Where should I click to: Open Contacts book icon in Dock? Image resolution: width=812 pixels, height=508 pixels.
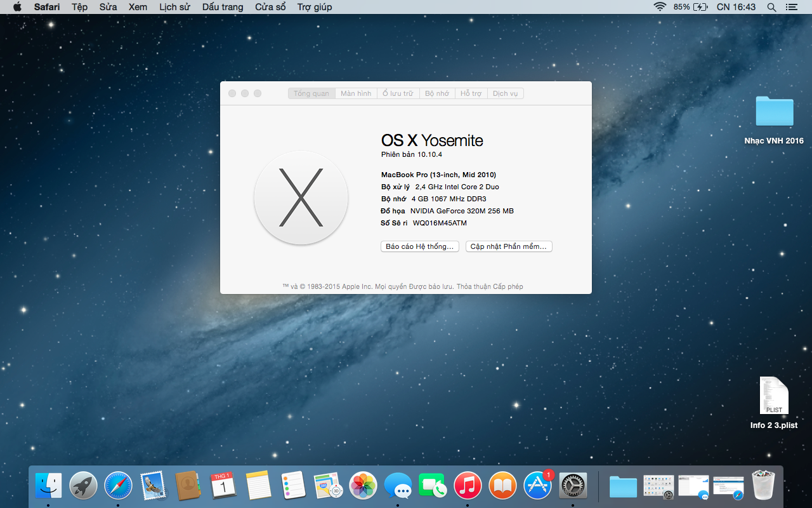(x=188, y=486)
